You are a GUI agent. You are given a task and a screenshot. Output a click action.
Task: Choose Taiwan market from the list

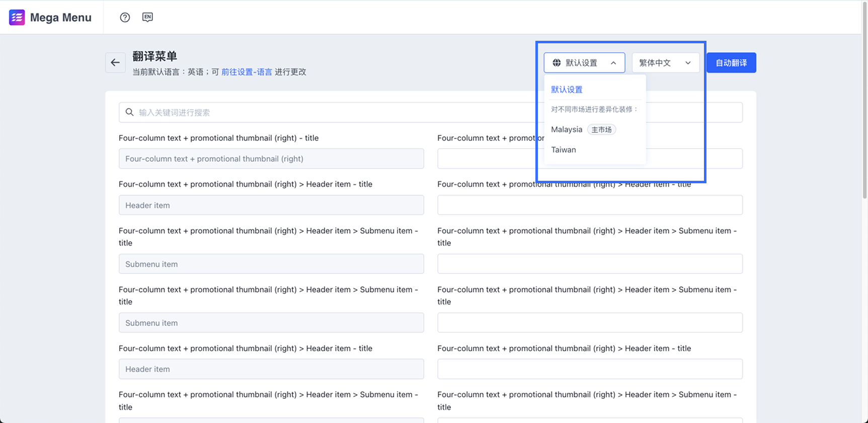(x=564, y=150)
